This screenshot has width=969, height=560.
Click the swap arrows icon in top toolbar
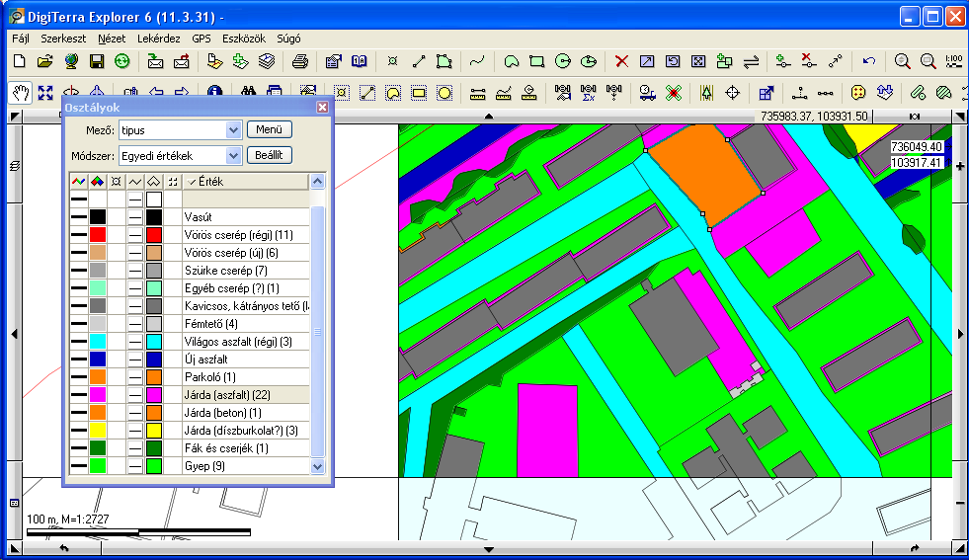tap(751, 61)
